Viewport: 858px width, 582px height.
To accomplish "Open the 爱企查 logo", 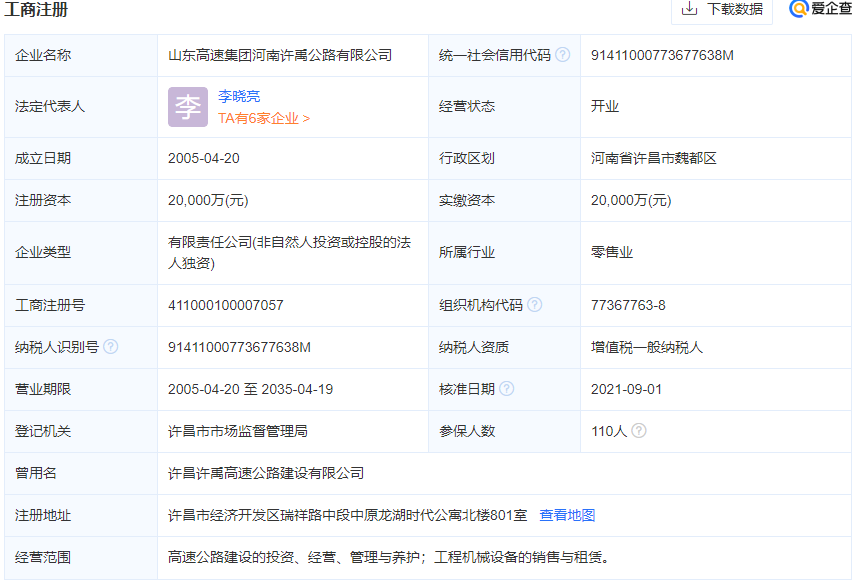I will coord(820,8).
